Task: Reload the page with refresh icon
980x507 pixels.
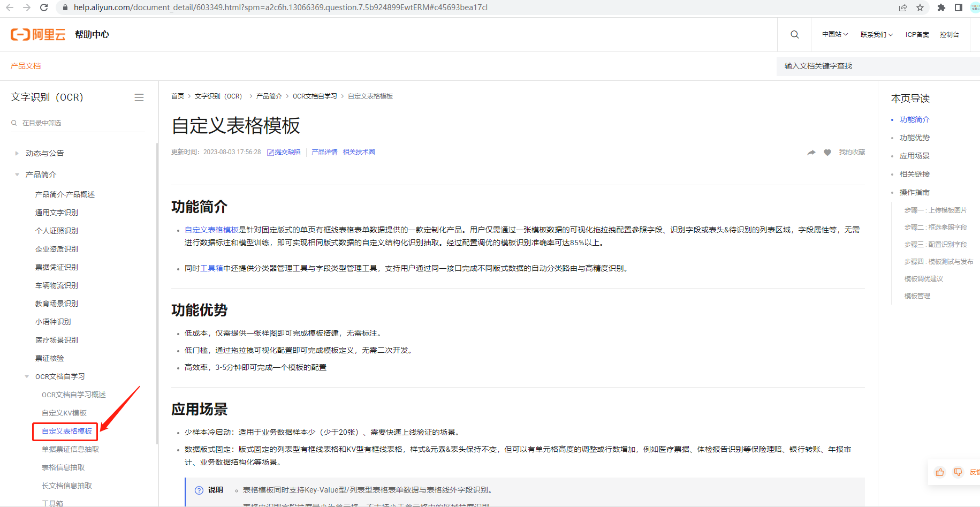Action: click(x=44, y=7)
